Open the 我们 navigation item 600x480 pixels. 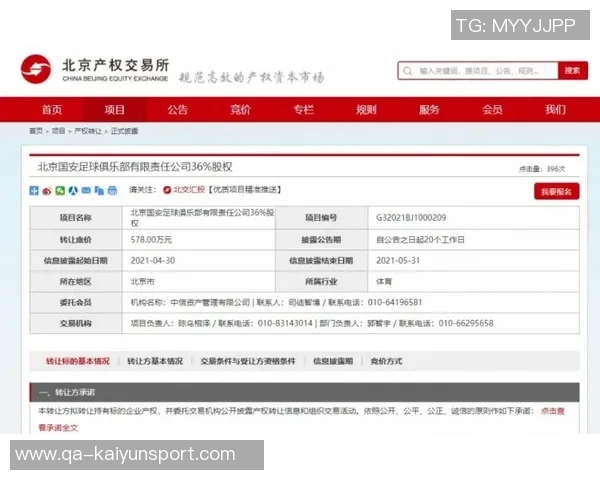point(555,110)
